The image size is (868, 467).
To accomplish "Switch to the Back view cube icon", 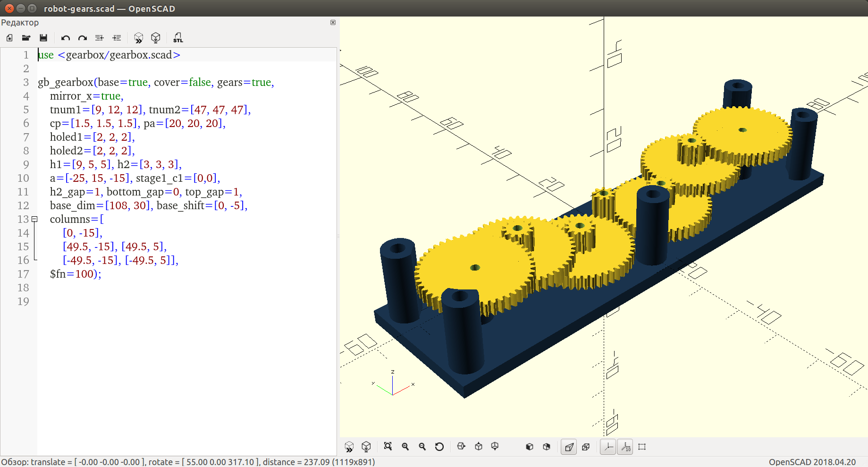I will pyautogui.click(x=547, y=447).
